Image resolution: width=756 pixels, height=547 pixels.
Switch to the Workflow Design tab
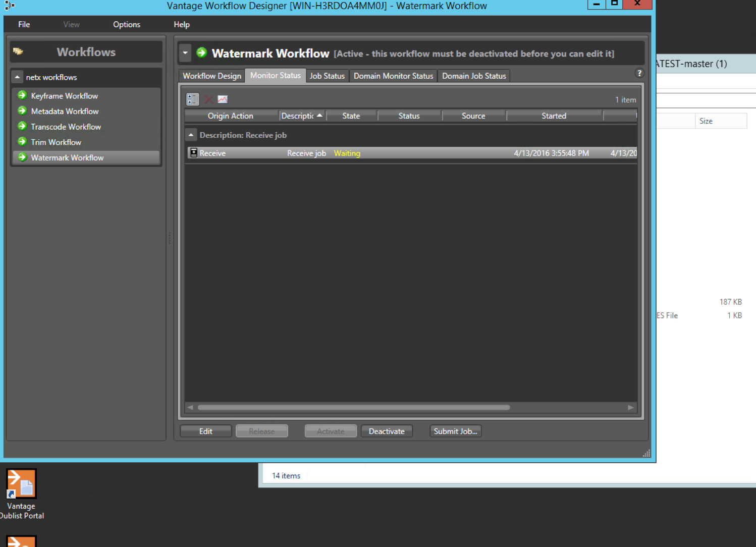pyautogui.click(x=212, y=76)
